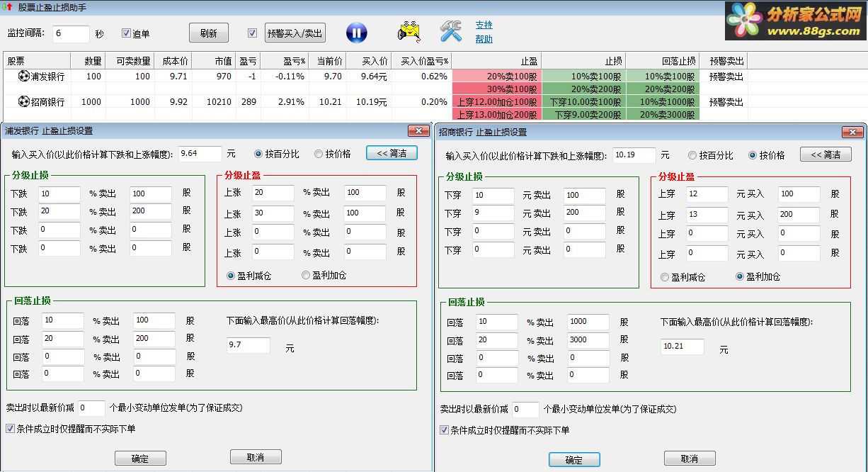Toggle 条件成立时仅提醒 checkbox in 招商银行 dialog
The width and height of the screenshot is (868, 472).
pos(444,430)
